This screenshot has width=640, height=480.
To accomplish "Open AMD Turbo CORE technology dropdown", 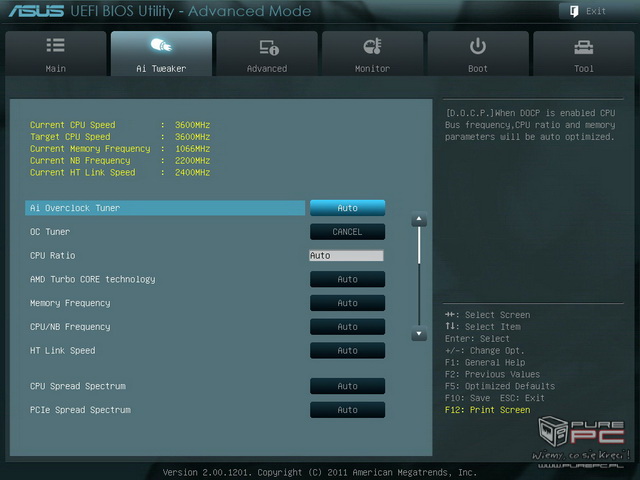I will pos(347,279).
